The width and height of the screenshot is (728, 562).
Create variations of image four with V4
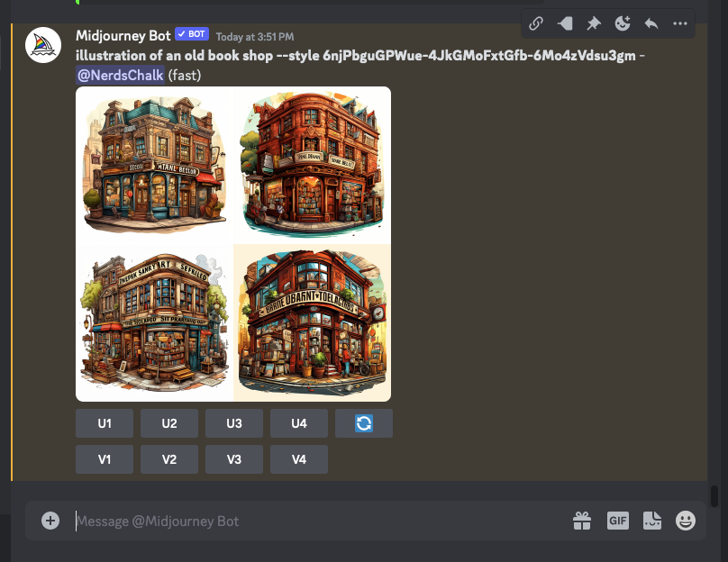[x=299, y=459]
